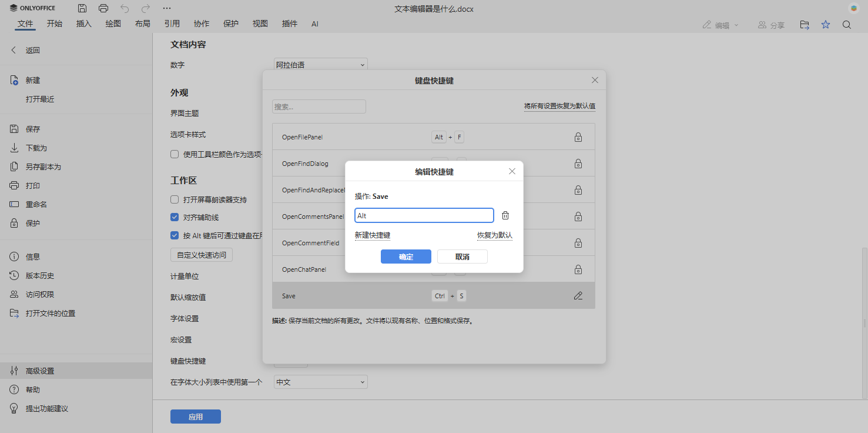Open the 中文 dropdown near the bottom

click(x=320, y=381)
